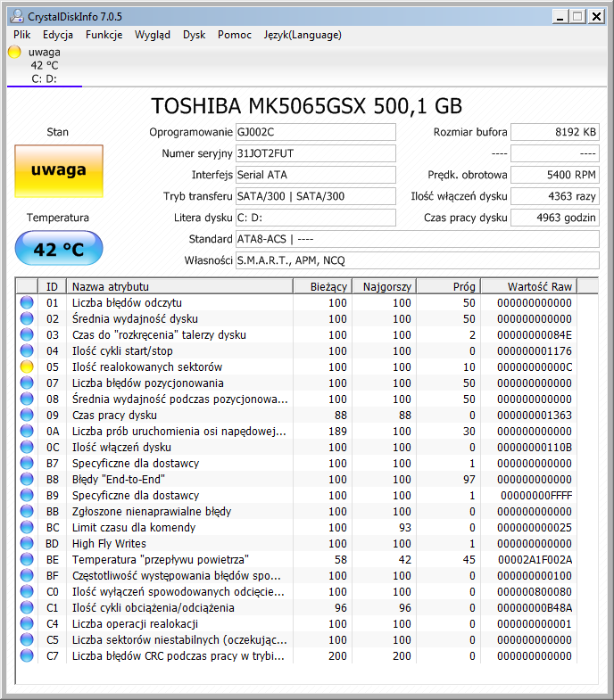
Task: Open the Dysk menu
Action: (x=194, y=35)
